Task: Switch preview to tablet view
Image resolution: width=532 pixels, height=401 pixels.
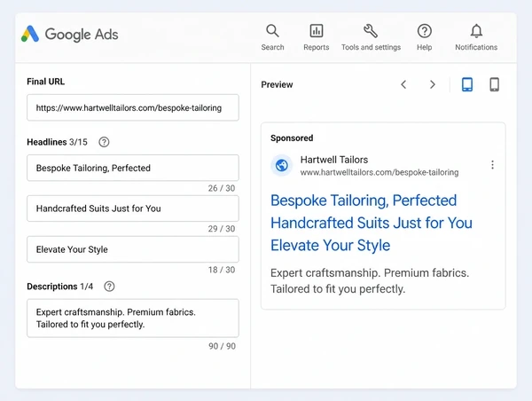Action: (x=467, y=84)
